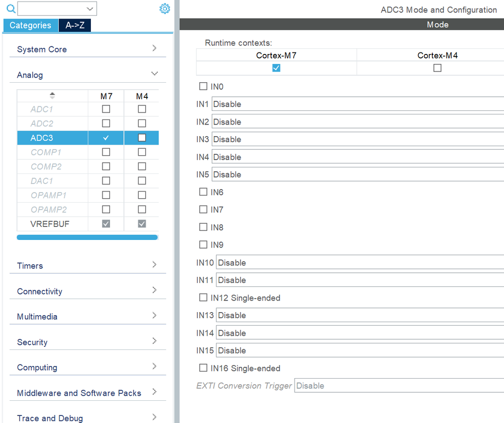Expand Middleware and Software Packs chevron
504x423 pixels.
154,392
